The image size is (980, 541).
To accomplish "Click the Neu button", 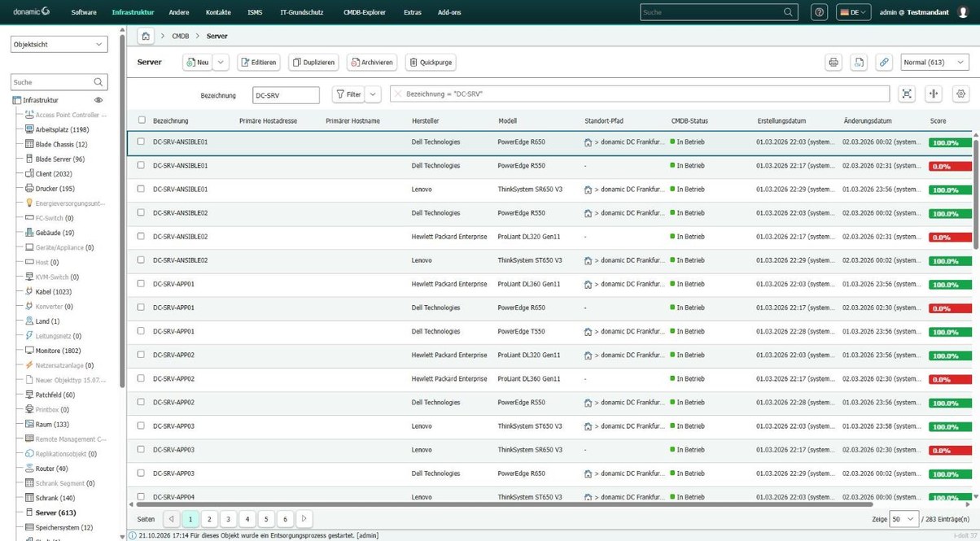I will [x=198, y=63].
